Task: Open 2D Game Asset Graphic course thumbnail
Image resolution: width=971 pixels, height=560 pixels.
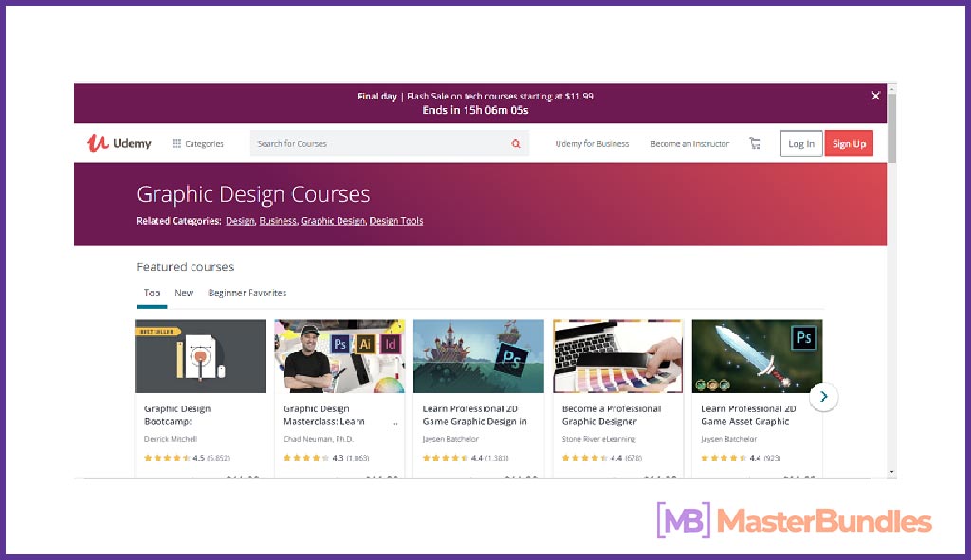Action: 758,356
